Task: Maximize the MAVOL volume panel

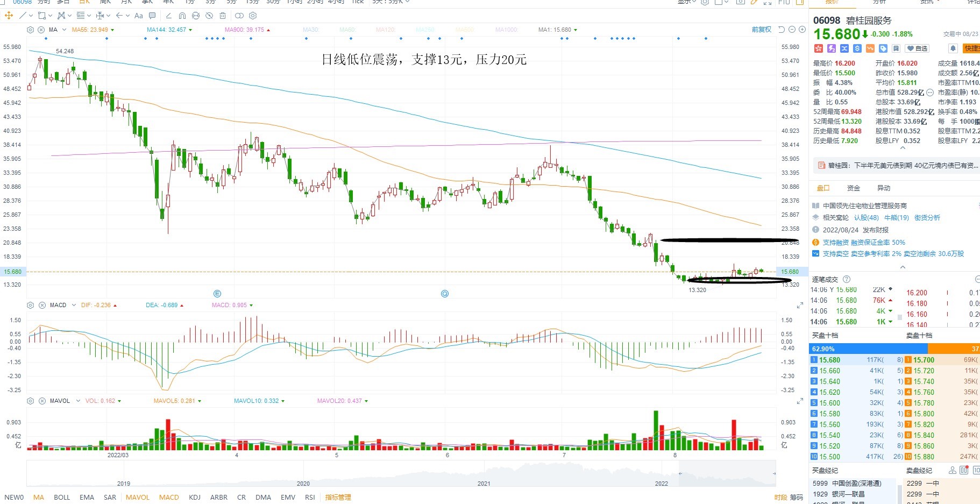Action: pos(800,401)
